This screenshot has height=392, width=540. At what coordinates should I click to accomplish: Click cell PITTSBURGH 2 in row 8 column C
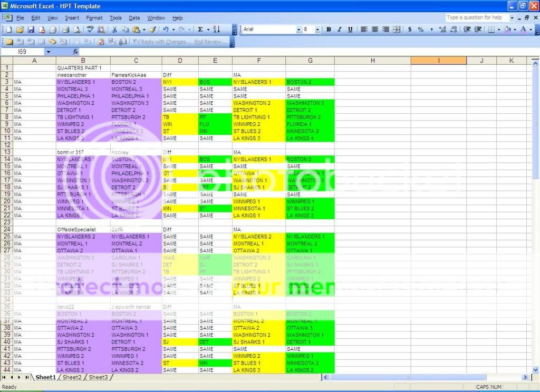[x=136, y=117]
